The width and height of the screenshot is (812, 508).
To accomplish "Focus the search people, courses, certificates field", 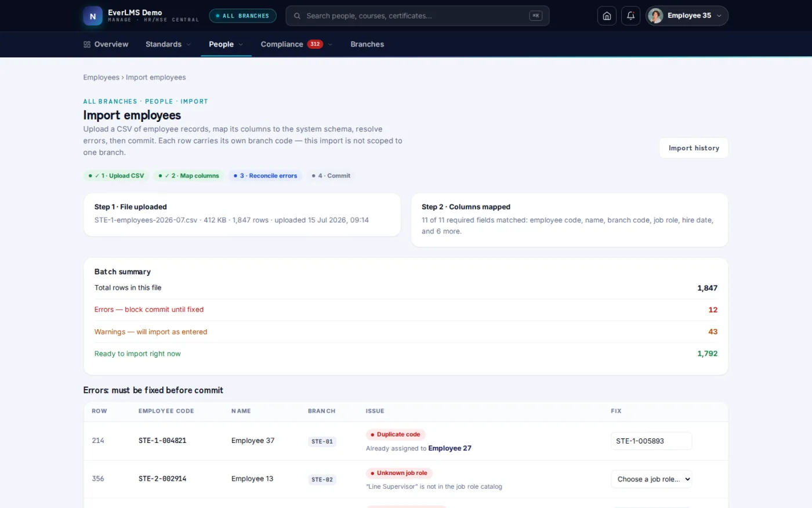I will click(417, 16).
